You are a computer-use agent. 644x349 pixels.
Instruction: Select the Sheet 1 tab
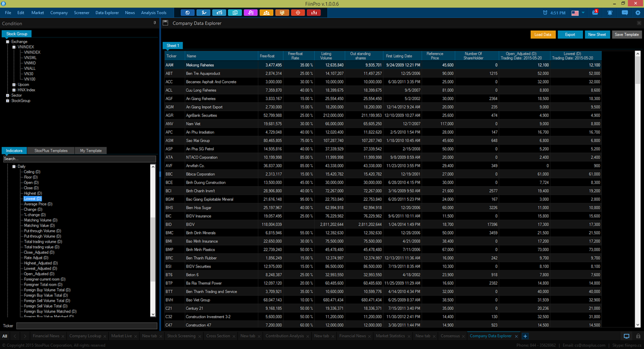pos(173,46)
